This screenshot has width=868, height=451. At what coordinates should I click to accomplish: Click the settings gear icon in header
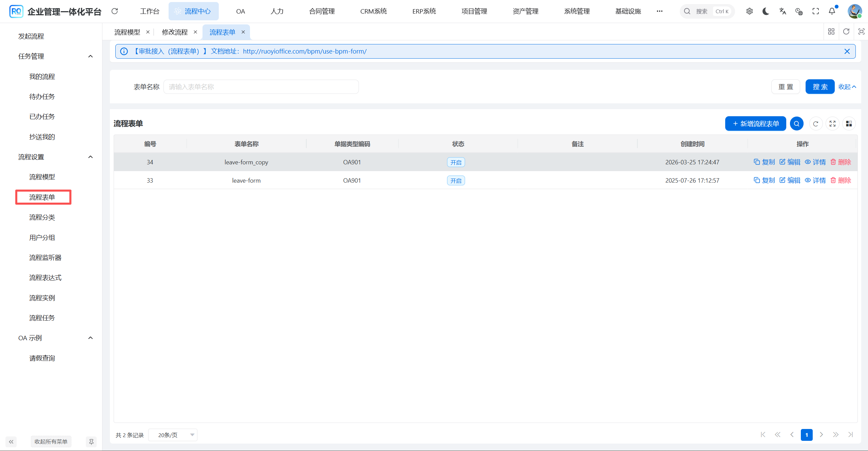click(x=749, y=11)
